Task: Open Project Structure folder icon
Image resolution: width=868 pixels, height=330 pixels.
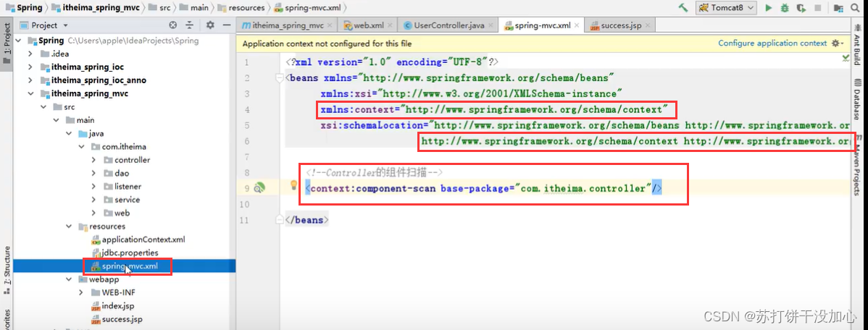Action: pyautogui.click(x=839, y=8)
